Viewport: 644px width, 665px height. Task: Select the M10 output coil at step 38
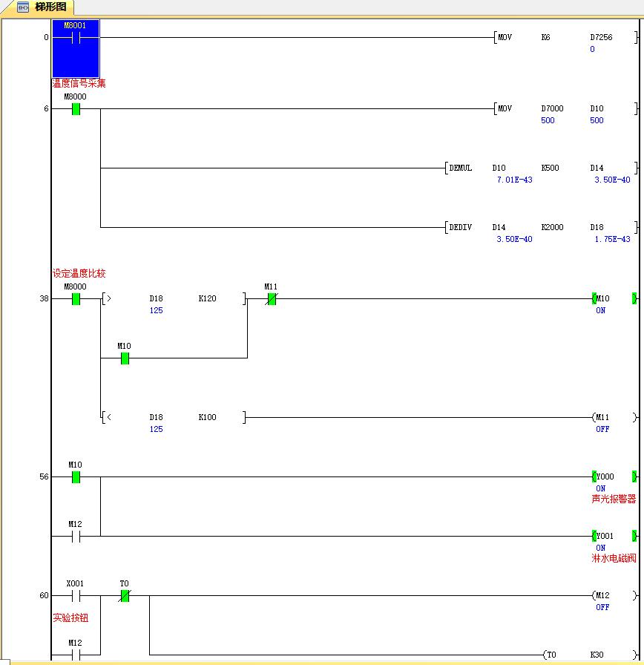[x=614, y=298]
